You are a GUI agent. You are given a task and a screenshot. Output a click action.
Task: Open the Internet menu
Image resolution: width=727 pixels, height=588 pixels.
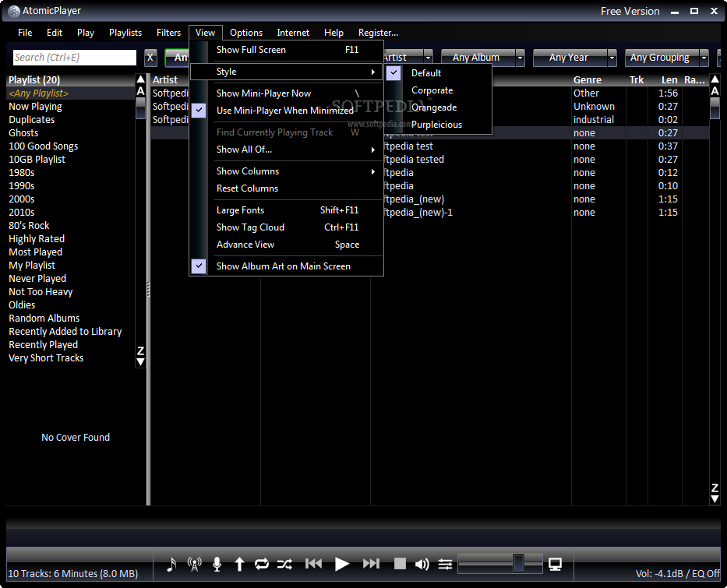click(293, 33)
